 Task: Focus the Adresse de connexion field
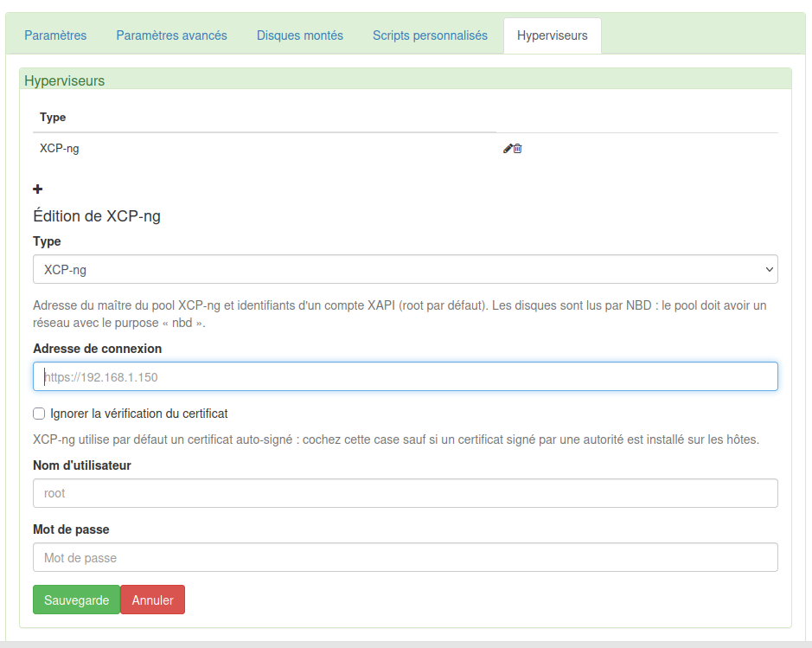pyautogui.click(x=405, y=376)
